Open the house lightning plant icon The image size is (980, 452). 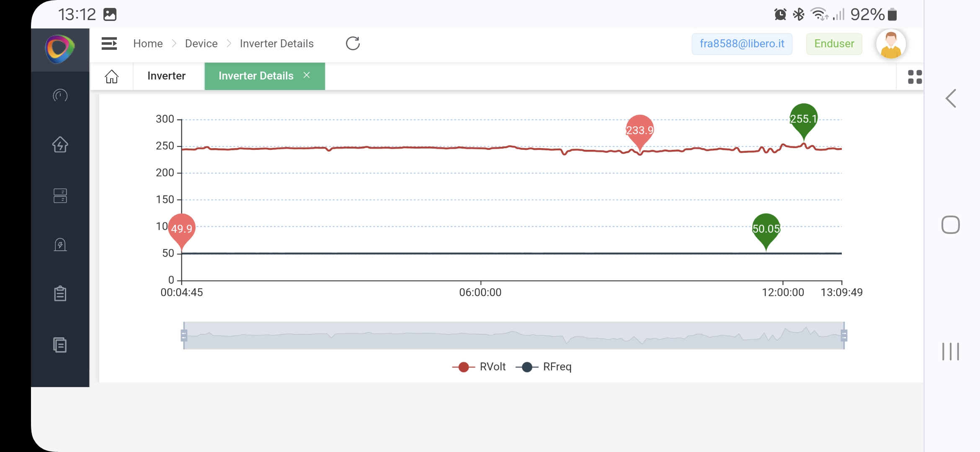[x=60, y=145]
